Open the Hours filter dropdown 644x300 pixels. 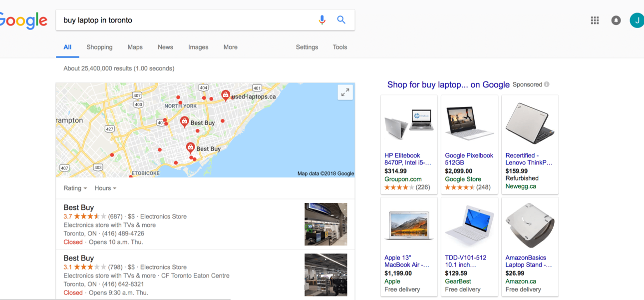pos(105,188)
